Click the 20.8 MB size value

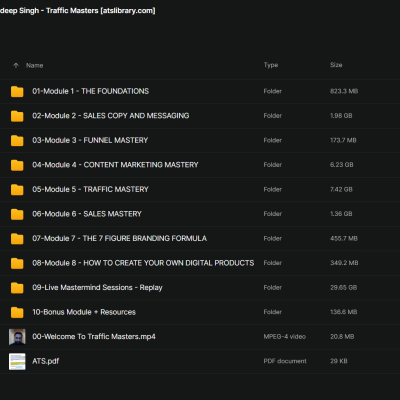[342, 337]
